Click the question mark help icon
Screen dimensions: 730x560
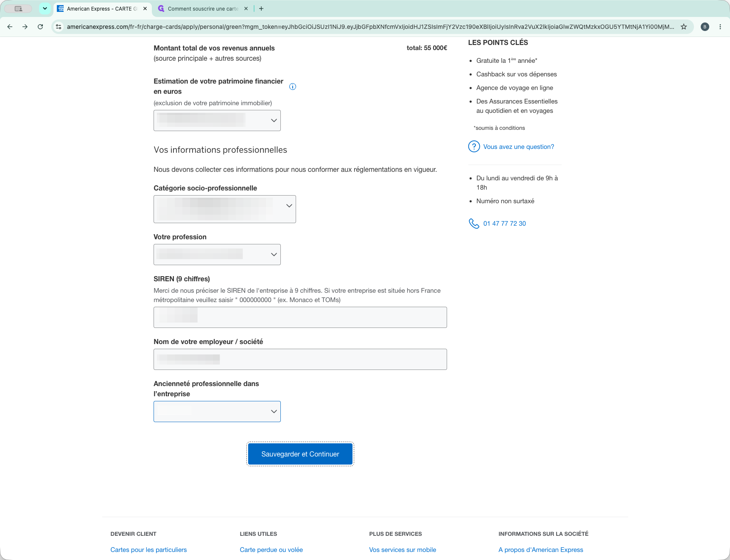pos(474,146)
